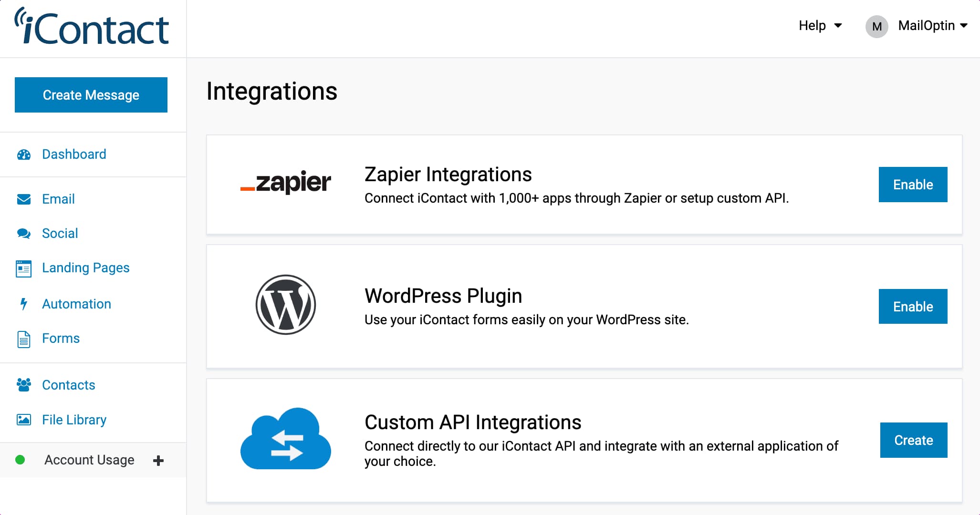Click the Forms document icon
Viewport: 980px width, 515px height.
(x=24, y=339)
